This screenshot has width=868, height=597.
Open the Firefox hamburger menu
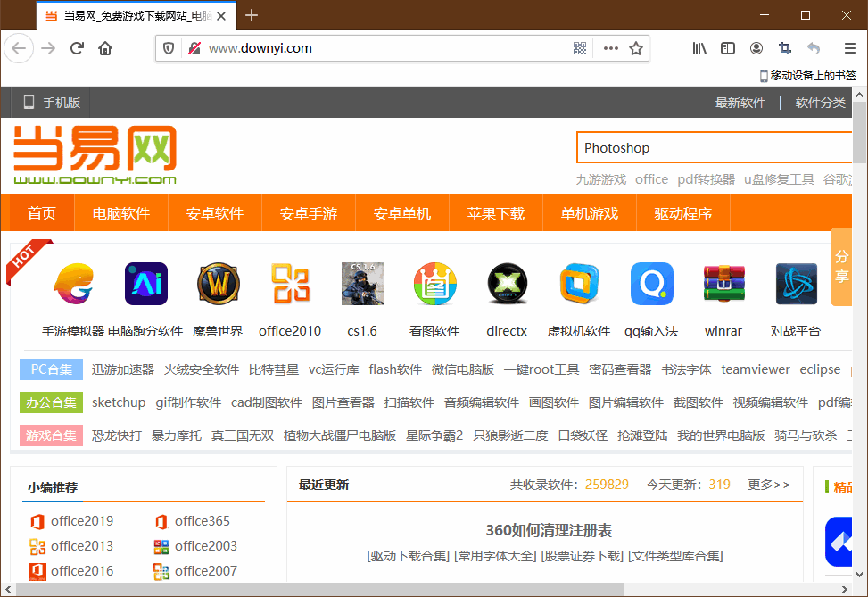(x=849, y=48)
